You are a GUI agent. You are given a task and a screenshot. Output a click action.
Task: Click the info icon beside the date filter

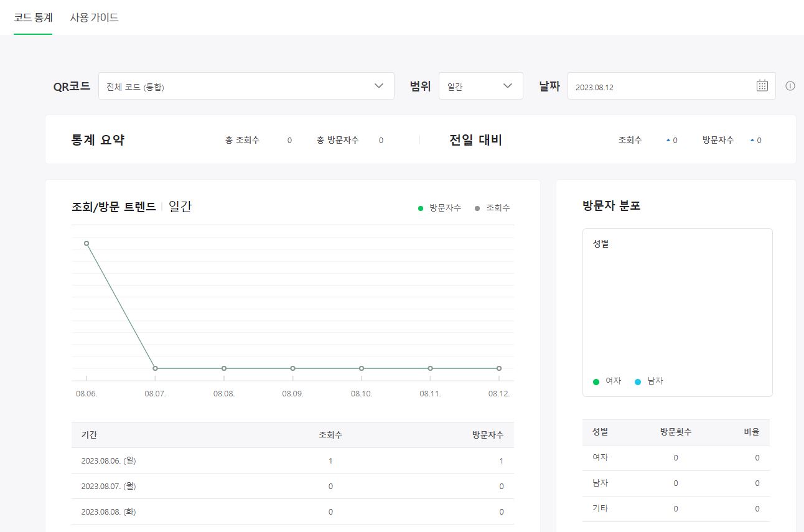(790, 86)
